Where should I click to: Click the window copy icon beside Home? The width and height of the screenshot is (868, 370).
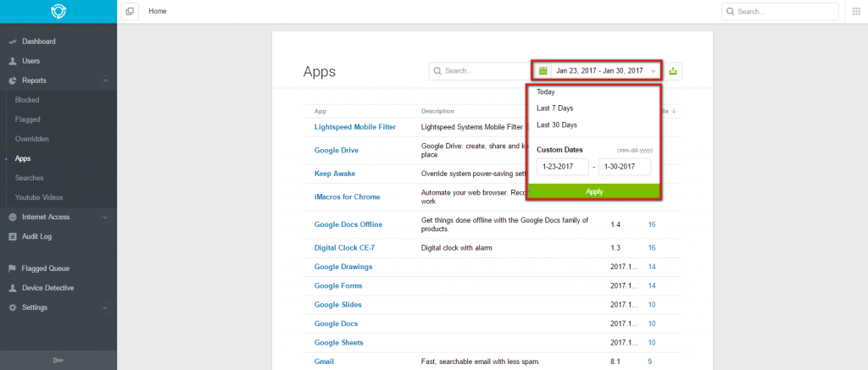(130, 11)
